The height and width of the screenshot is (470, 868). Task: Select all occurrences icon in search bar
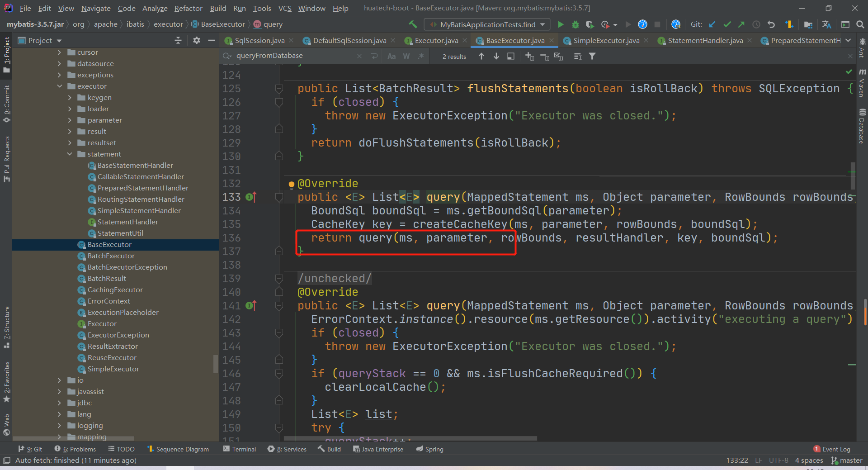[559, 56]
